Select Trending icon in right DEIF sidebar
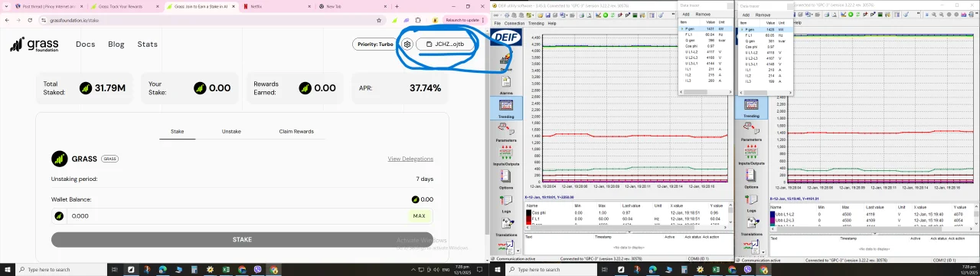980x276 pixels. (751, 107)
